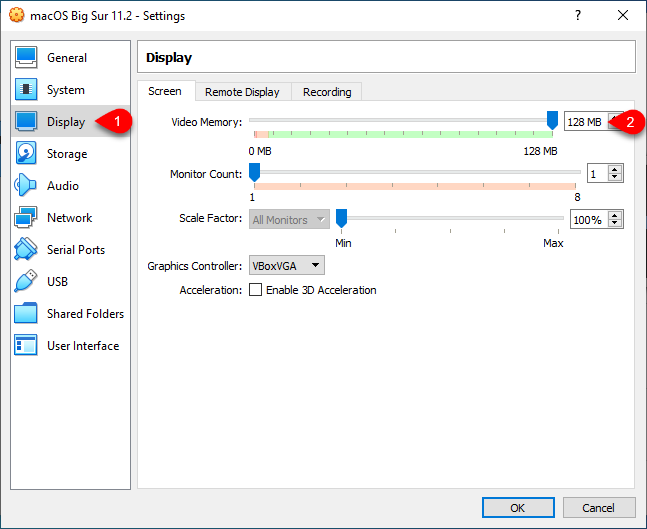Open the Network monitors icon

[26, 217]
